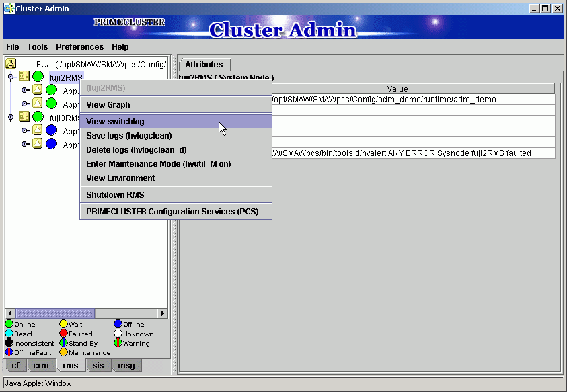Click the first application triangle icon under fuji2RMS
This screenshot has width=567, height=392.
[x=37, y=89]
